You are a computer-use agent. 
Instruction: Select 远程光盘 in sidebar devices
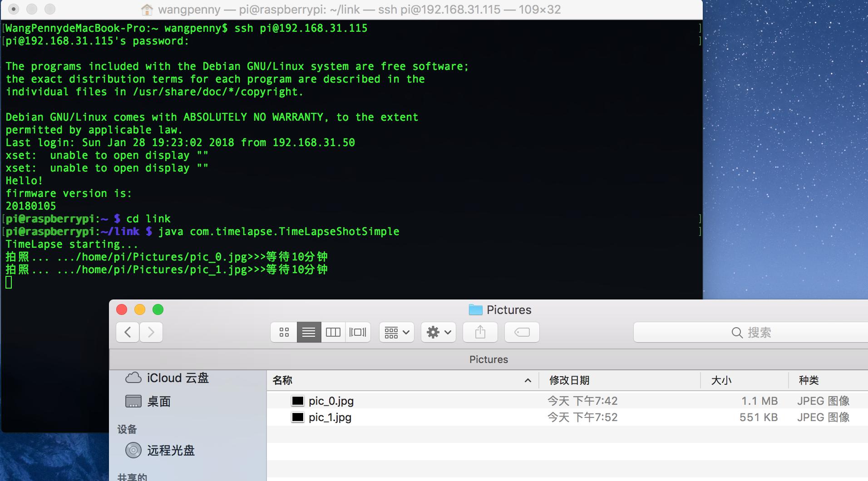point(170,450)
